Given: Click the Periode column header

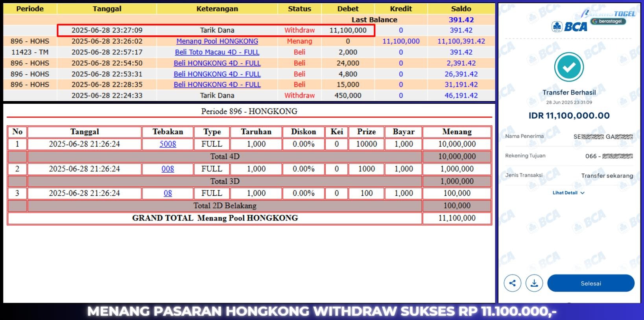Looking at the screenshot, I should point(30,9).
